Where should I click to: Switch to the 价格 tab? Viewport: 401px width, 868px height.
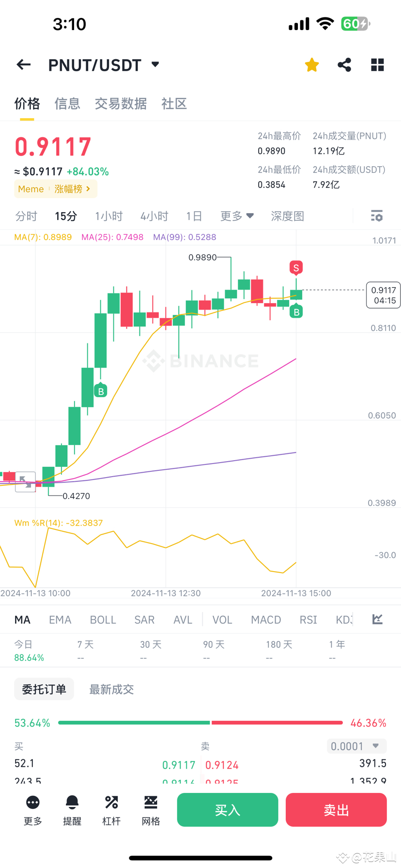[27, 104]
